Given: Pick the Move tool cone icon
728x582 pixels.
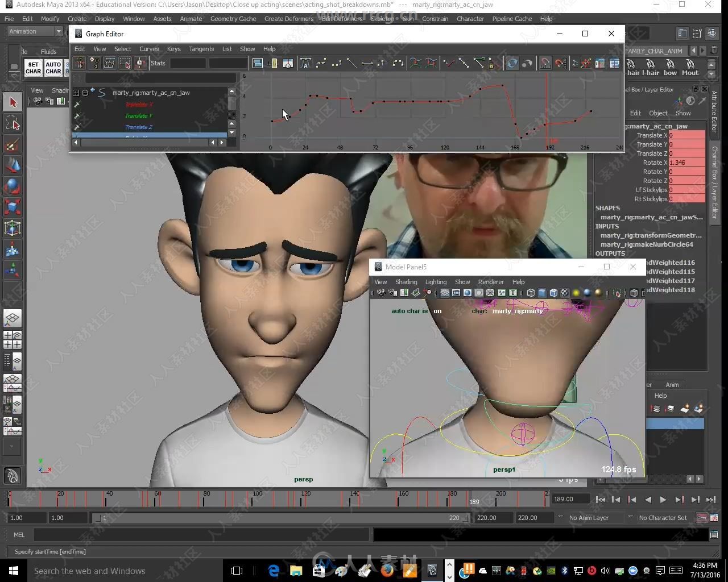Looking at the screenshot, I should tap(13, 165).
